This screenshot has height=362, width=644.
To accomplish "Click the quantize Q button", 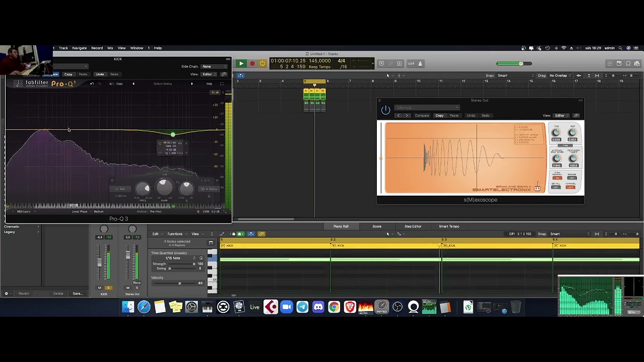I will click(x=201, y=258).
